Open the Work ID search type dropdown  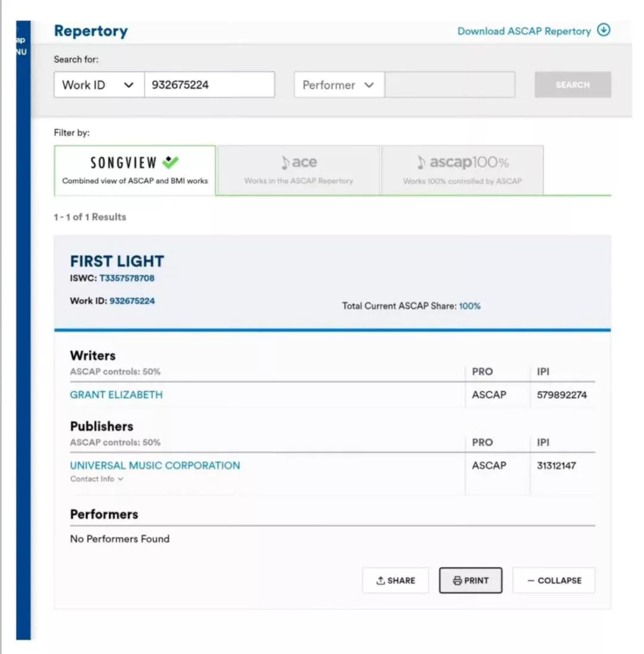99,85
